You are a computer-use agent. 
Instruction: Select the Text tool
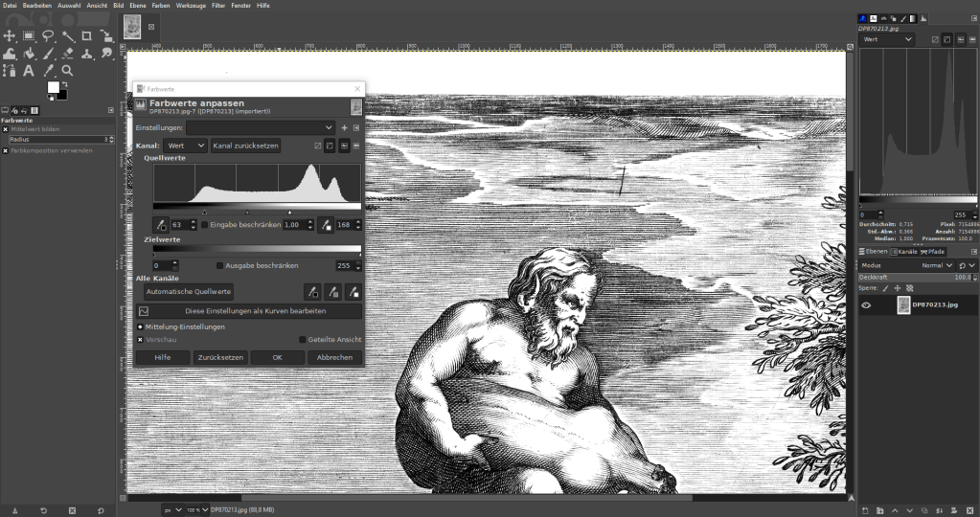(29, 71)
